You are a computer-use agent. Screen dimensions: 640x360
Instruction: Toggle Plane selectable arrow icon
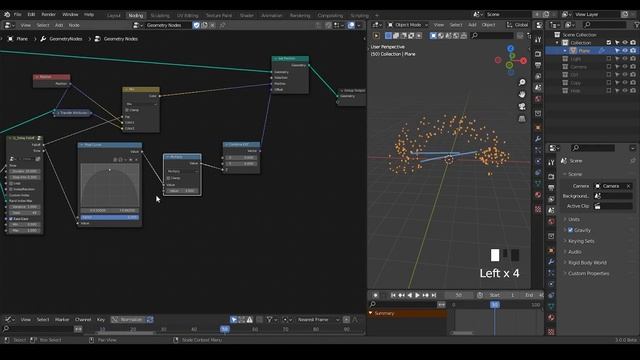617,51
